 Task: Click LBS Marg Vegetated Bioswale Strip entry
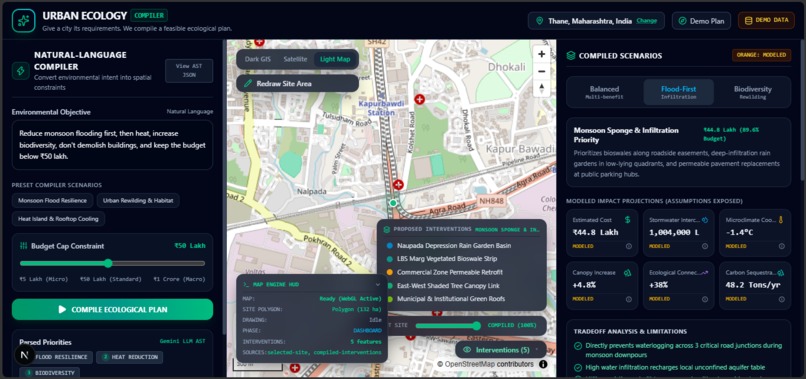(447, 259)
